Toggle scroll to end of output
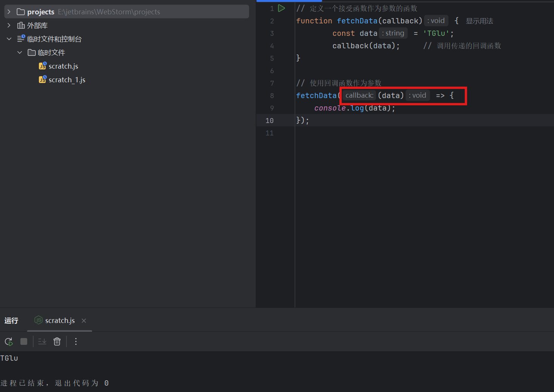The width and height of the screenshot is (554, 392). click(x=42, y=341)
